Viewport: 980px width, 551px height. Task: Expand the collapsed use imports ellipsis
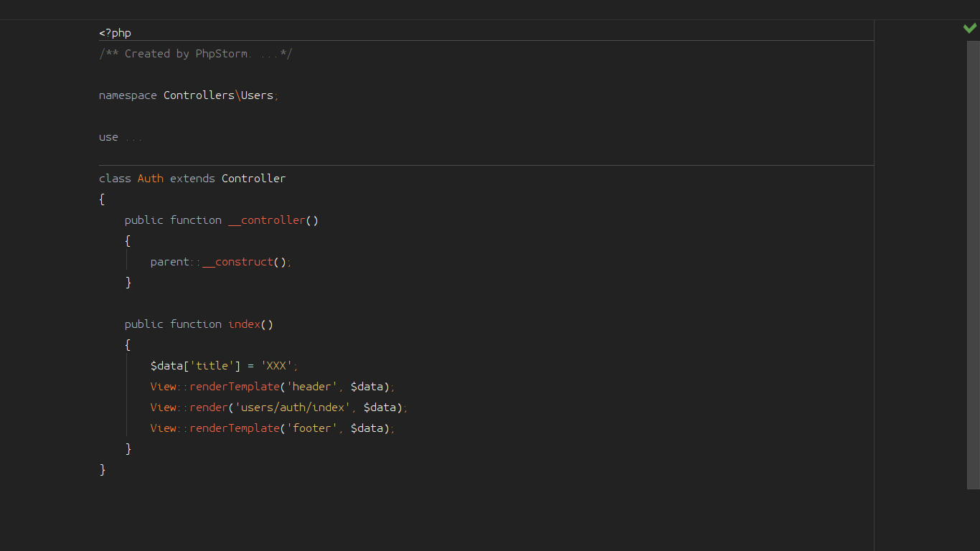click(133, 137)
